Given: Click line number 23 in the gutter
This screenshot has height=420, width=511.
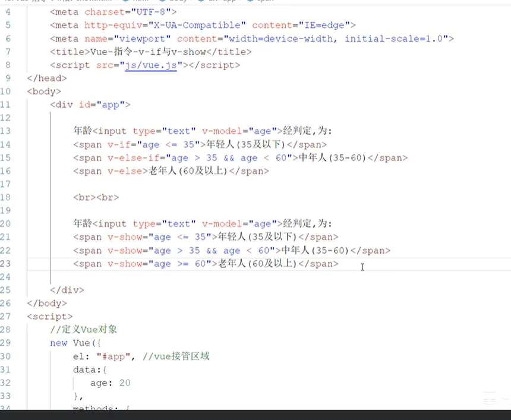Looking at the screenshot, I should (x=5, y=264).
